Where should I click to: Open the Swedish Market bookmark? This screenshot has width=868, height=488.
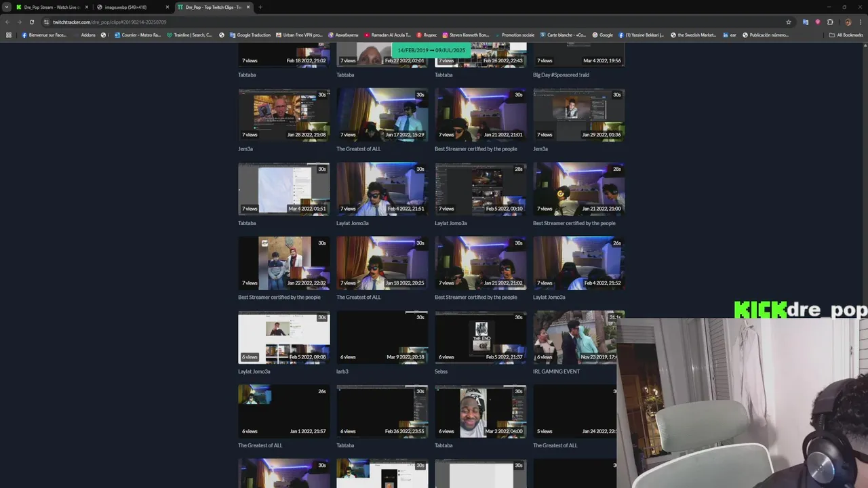(694, 35)
